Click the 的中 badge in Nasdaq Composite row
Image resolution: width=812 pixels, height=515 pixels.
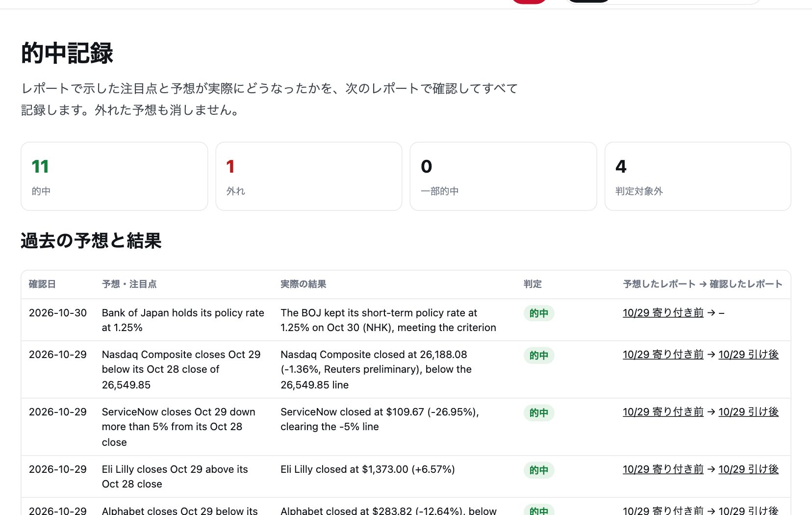[539, 356]
